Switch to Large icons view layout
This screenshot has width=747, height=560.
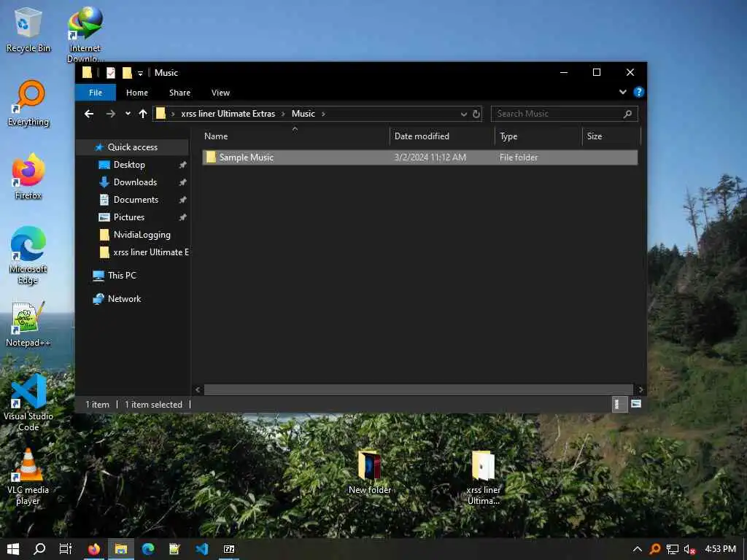click(x=636, y=404)
